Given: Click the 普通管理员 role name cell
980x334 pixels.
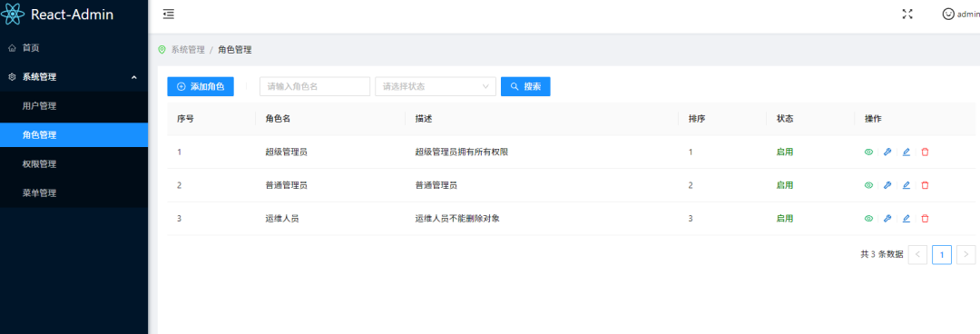Looking at the screenshot, I should (x=286, y=185).
